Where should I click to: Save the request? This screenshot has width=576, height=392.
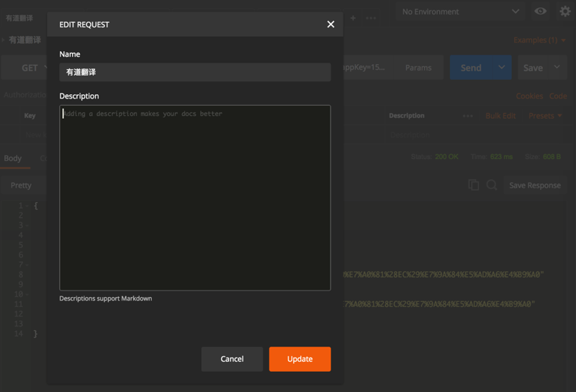tap(533, 68)
